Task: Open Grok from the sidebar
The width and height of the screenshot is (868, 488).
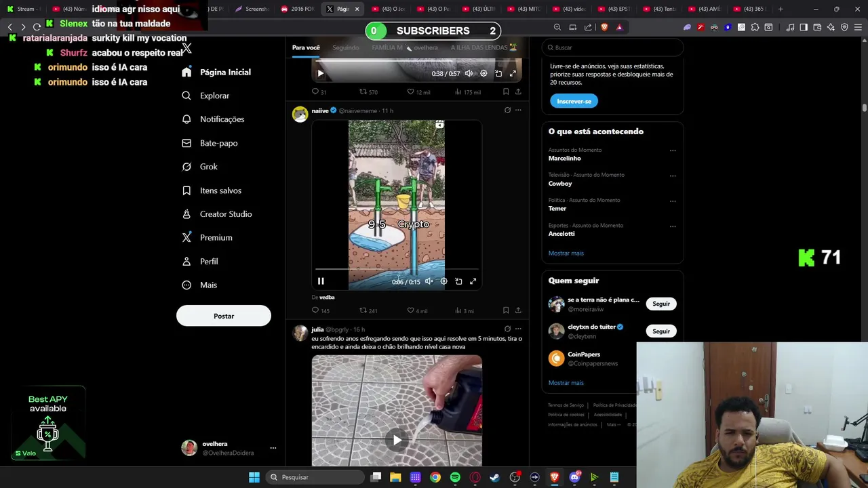Action: pyautogui.click(x=199, y=167)
